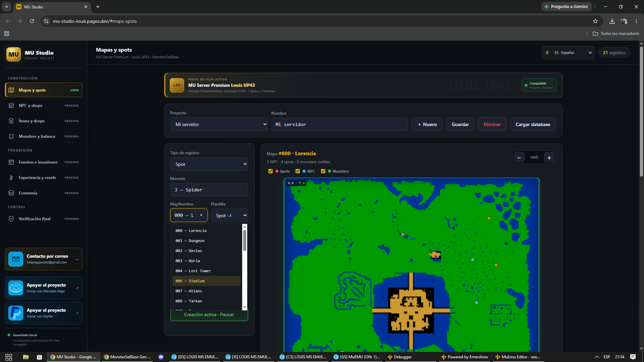Open Chrome three-dot menu
Screen dimensions: 644x362
636,21
